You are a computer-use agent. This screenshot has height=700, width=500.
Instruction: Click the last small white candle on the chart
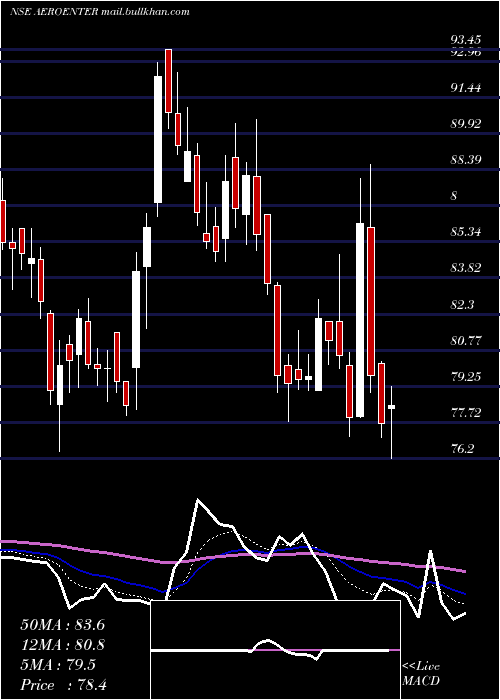[x=392, y=407]
